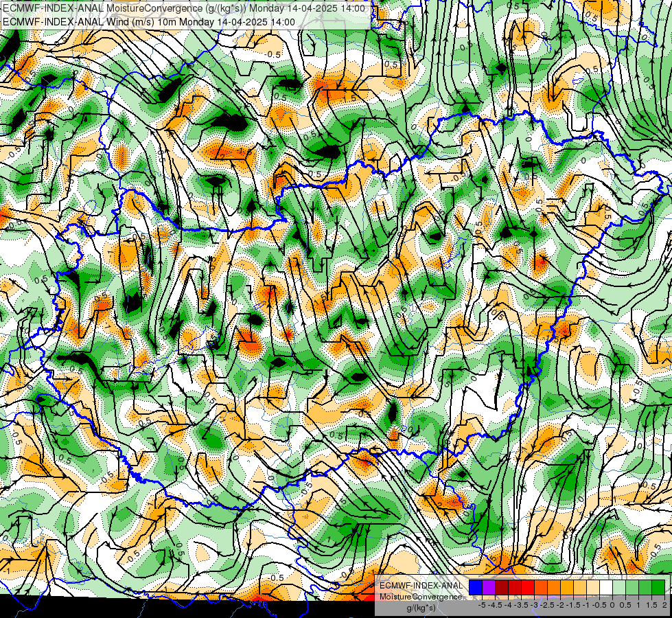Select the orange-red swatch for -3 to -2.5

541,587
